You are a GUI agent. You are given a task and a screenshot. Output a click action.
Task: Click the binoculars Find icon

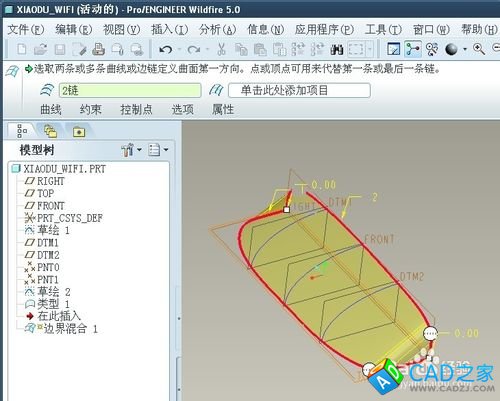[337, 50]
